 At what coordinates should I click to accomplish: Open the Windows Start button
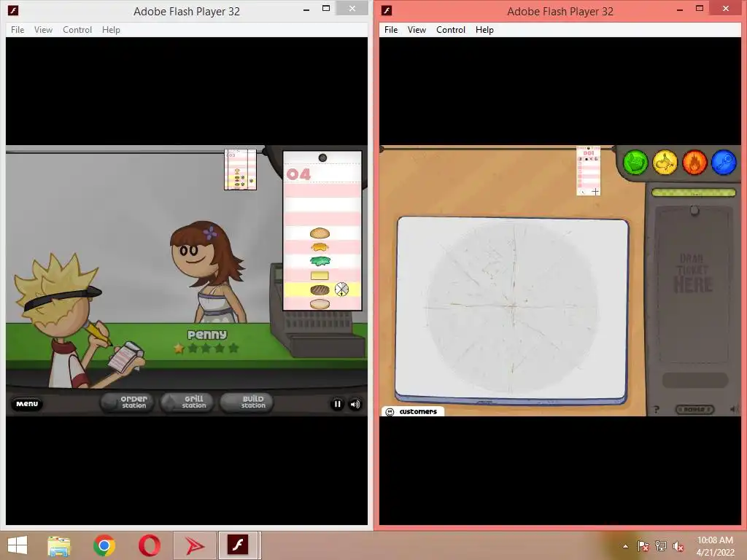[18, 545]
